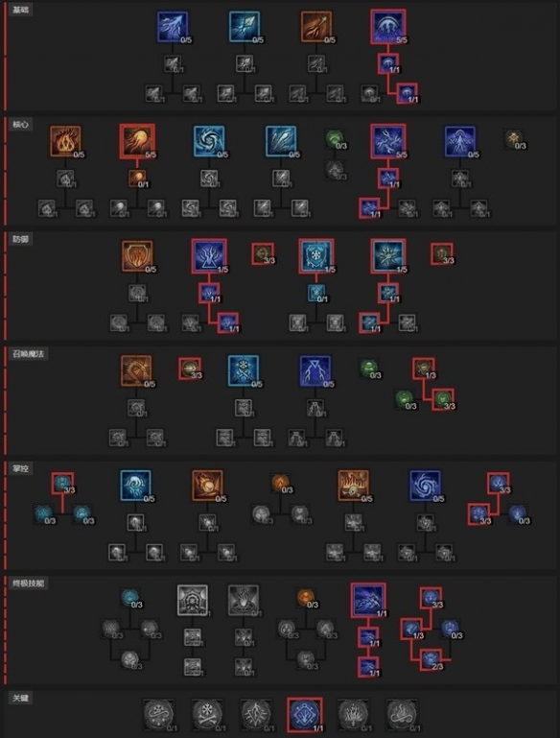The image size is (560, 738).
Task: Select the orange Fire Bolt skill in 基础 row
Action: coord(316,27)
